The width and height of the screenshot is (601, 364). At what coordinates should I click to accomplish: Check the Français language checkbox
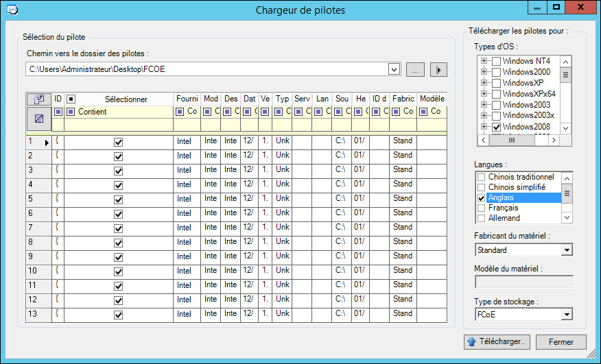tap(481, 208)
